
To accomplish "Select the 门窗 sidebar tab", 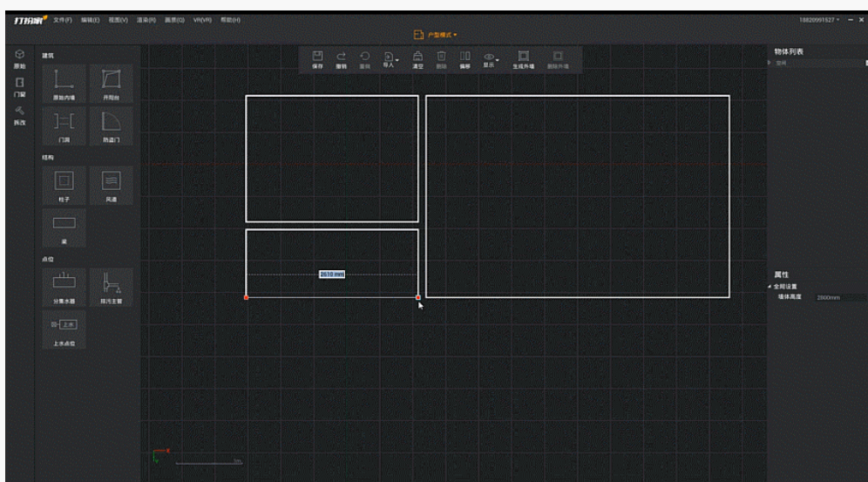I will [x=19, y=87].
